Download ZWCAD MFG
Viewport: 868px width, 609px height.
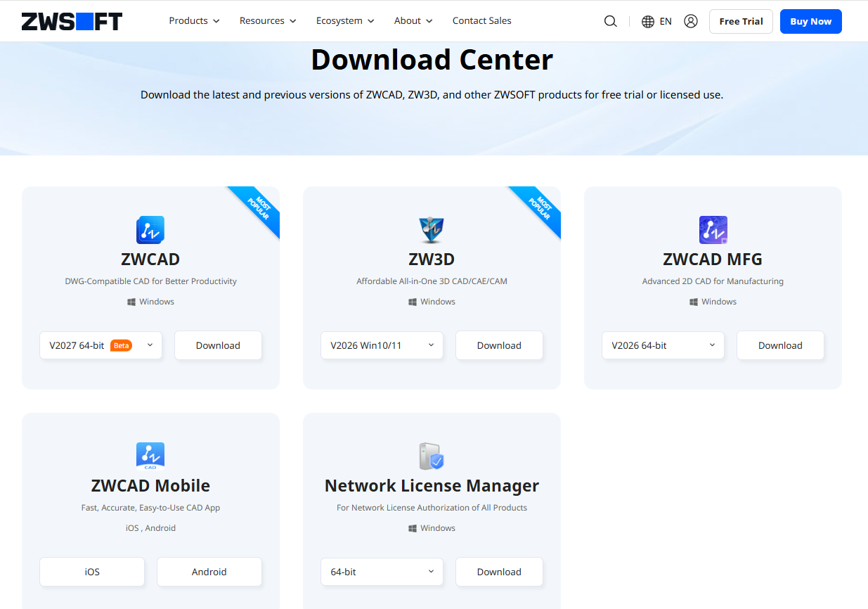click(780, 345)
